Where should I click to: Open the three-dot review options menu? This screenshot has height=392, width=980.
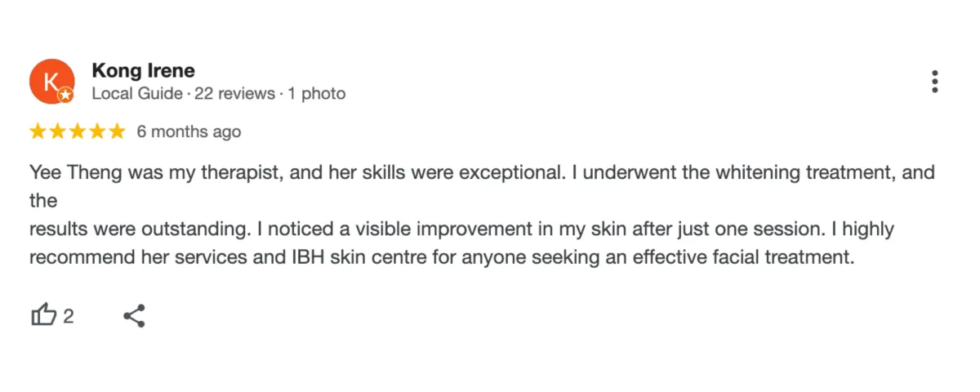(934, 82)
